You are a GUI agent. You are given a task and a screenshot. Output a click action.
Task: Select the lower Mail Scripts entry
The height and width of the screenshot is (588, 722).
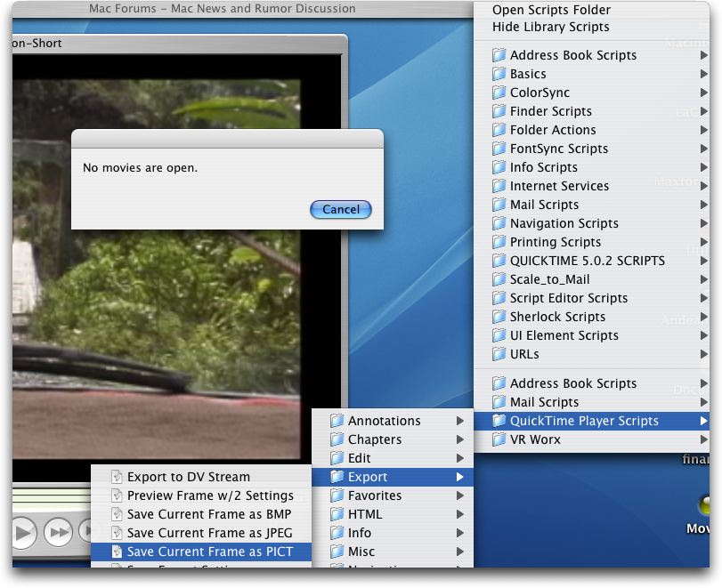[x=591, y=402]
